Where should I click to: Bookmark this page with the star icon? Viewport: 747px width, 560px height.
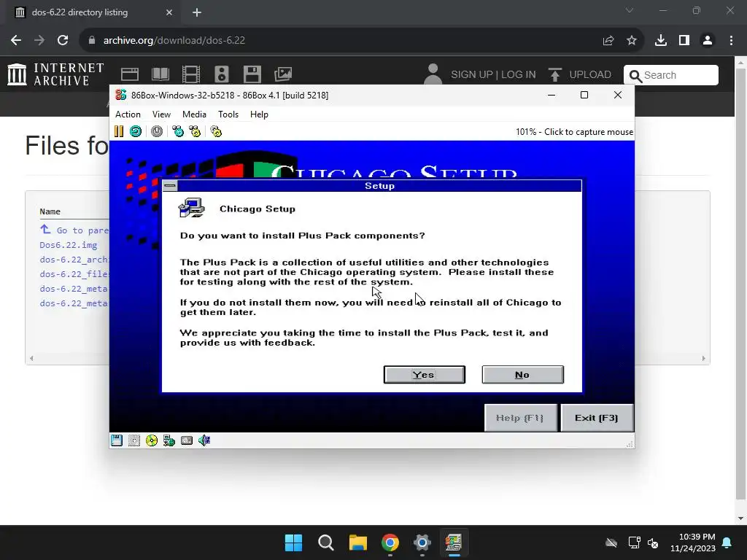click(x=632, y=41)
